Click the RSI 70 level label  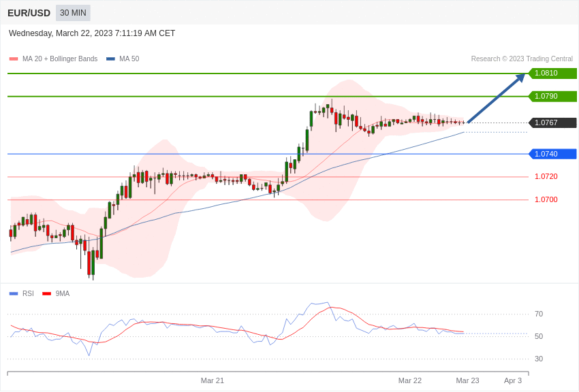539,314
